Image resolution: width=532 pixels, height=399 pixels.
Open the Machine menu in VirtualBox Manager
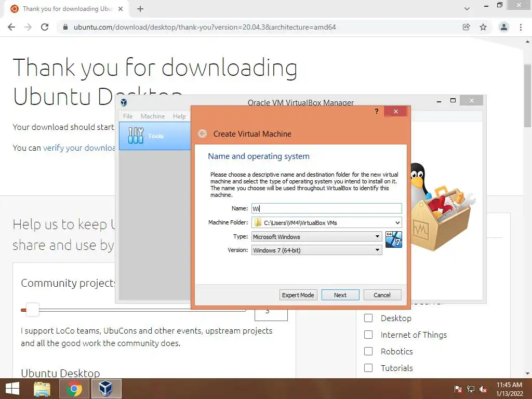pos(153,116)
